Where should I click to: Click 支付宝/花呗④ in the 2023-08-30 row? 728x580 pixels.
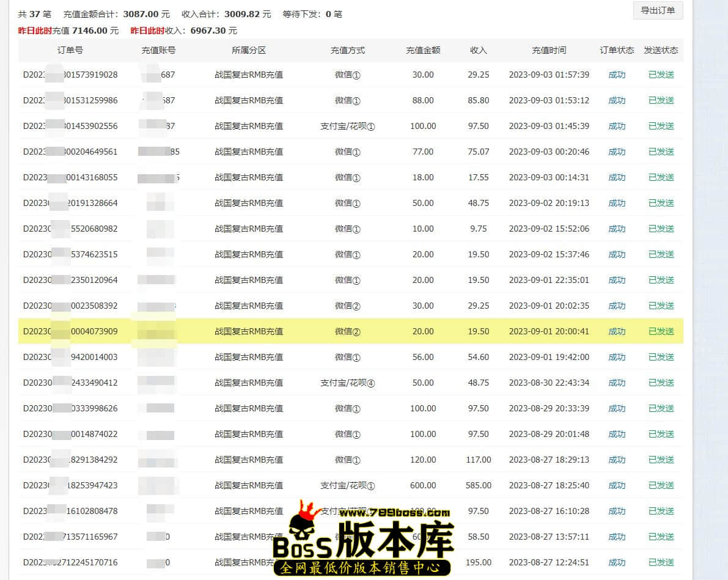coord(347,383)
